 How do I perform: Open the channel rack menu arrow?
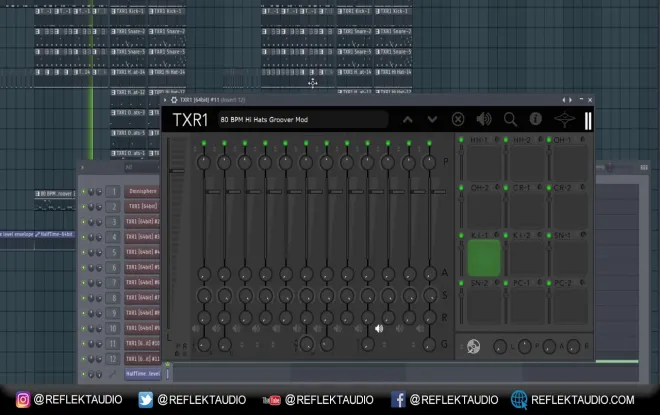[82, 168]
